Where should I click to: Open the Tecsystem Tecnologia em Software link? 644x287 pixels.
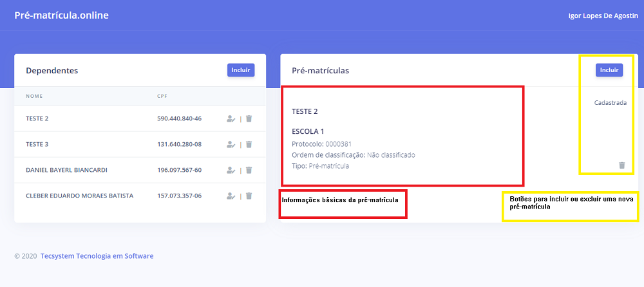97,255
